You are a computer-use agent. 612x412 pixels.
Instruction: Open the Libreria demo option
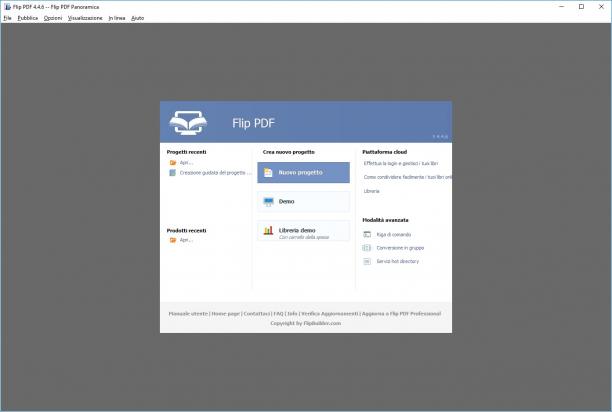[x=303, y=231]
